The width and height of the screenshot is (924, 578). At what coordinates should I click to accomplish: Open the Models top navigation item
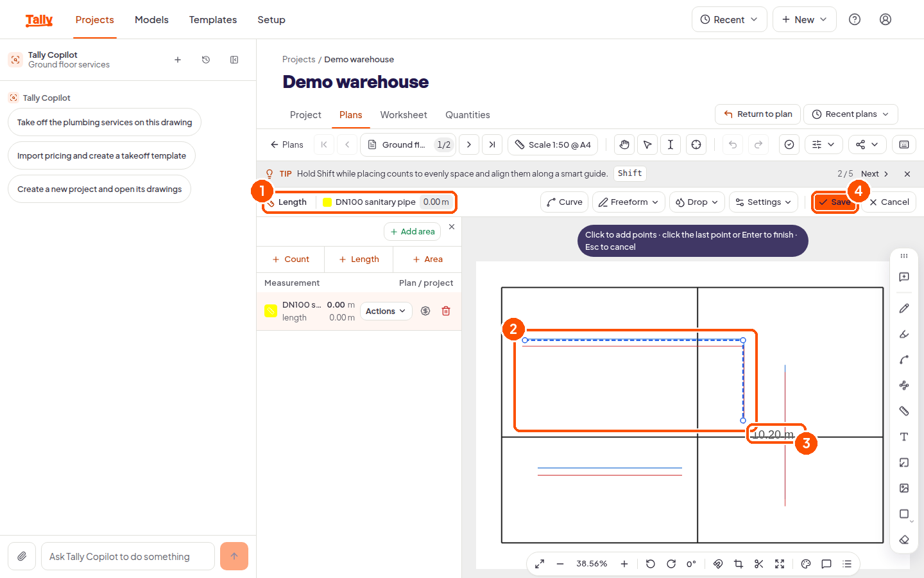(151, 20)
